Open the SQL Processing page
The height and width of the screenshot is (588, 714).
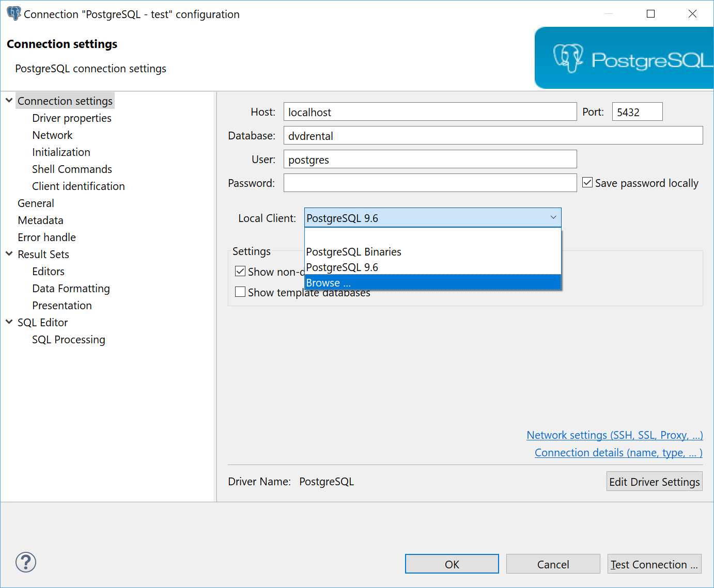69,339
